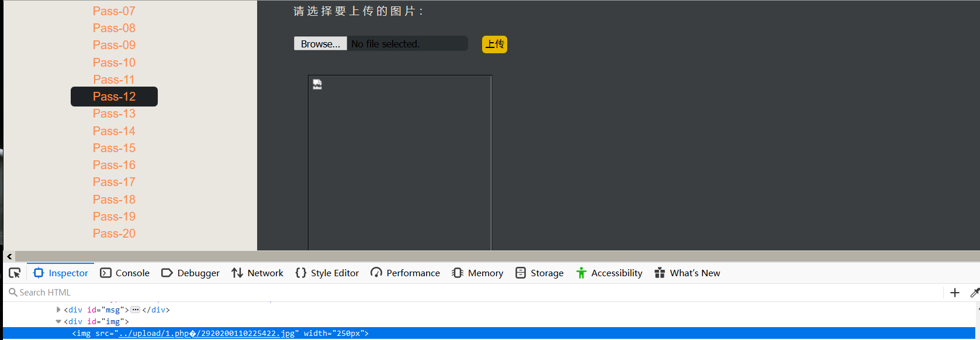The image size is (980, 340).
Task: Open the Pass-09 link
Action: [114, 45]
